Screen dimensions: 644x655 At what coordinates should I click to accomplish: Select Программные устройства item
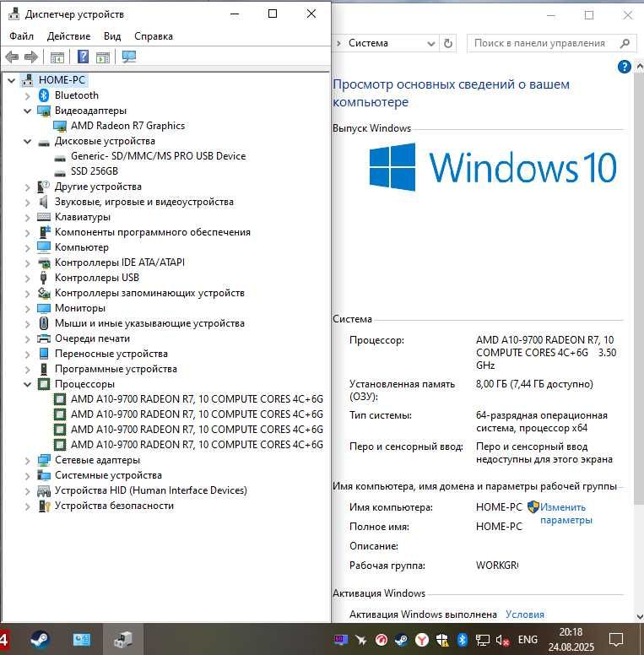click(116, 369)
